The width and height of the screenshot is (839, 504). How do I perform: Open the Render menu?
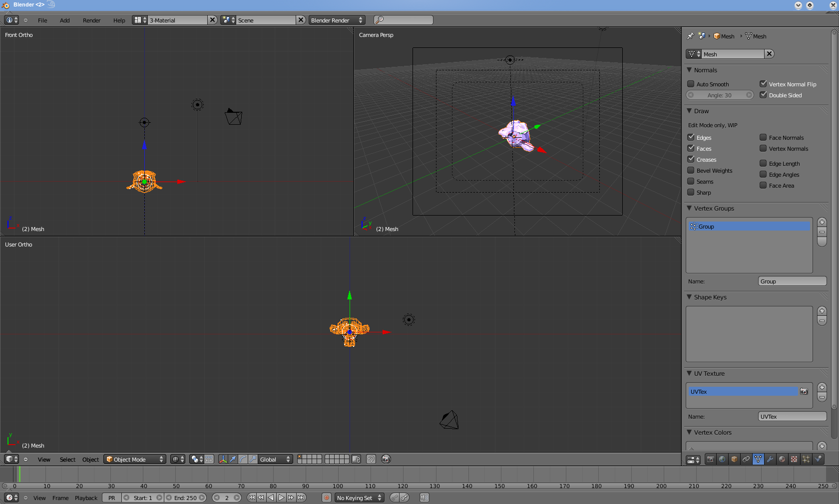(92, 20)
